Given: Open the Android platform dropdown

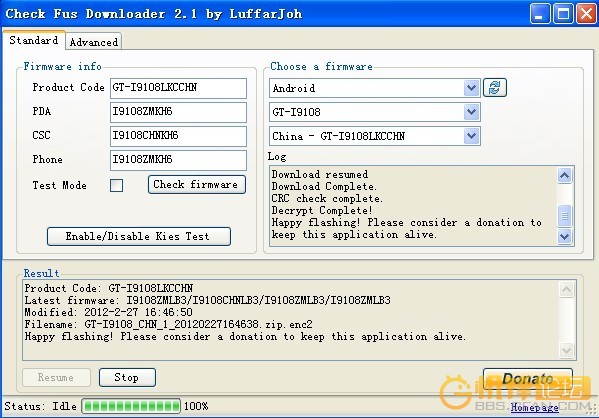Looking at the screenshot, I should pos(374,88).
